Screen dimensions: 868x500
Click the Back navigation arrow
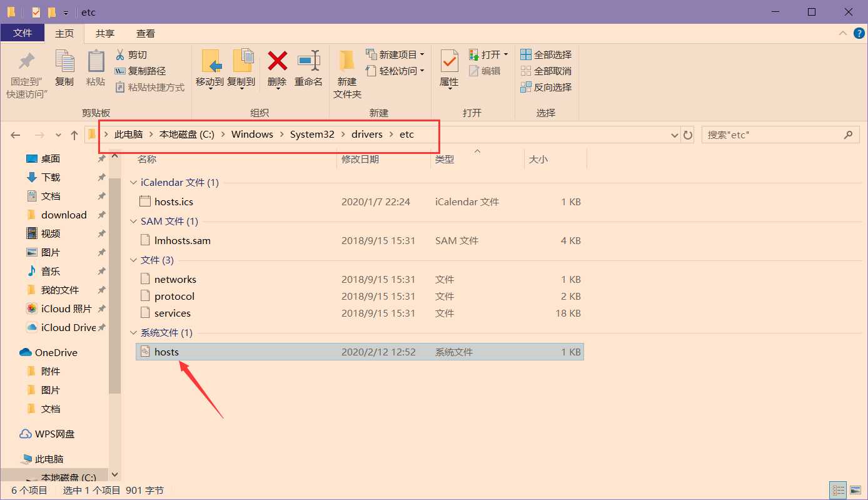(16, 135)
